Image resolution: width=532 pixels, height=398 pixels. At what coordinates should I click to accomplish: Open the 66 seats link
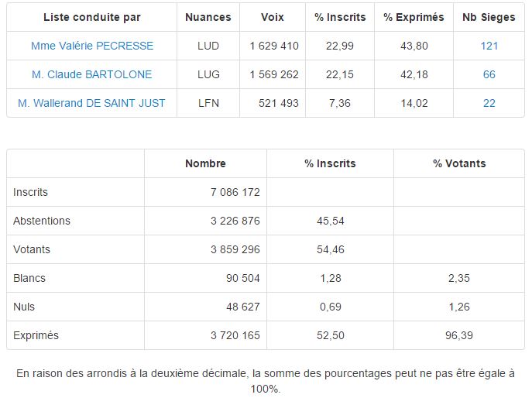pos(489,74)
